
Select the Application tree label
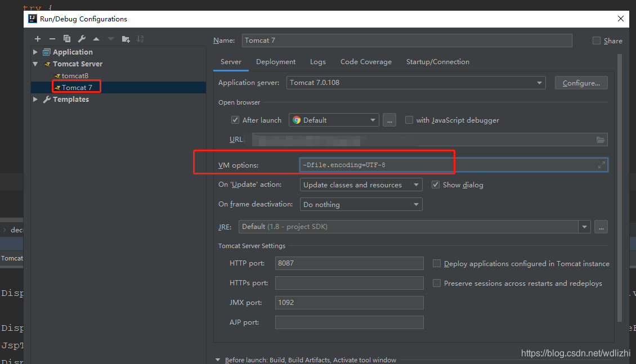coord(73,52)
